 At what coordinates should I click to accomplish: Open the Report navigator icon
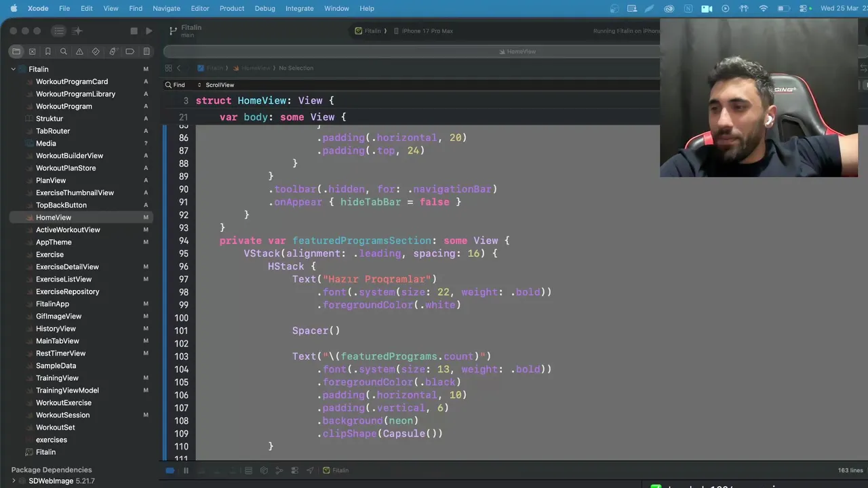[x=146, y=52]
